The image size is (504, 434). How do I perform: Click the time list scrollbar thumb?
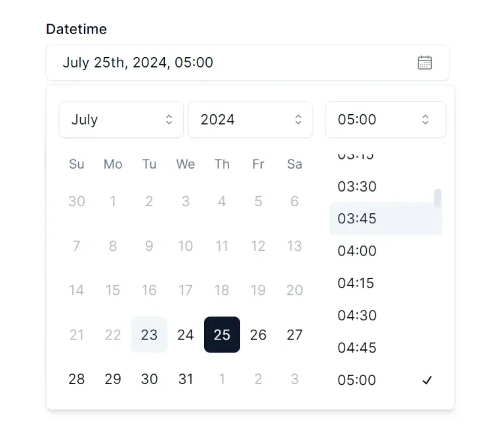click(x=438, y=198)
